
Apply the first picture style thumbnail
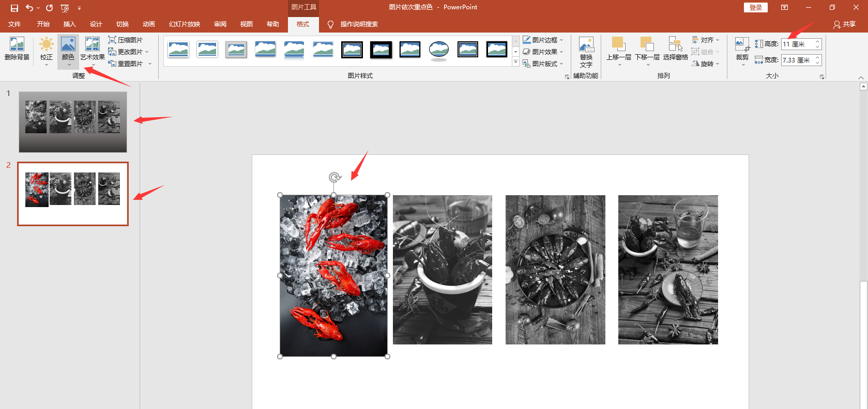(x=178, y=50)
